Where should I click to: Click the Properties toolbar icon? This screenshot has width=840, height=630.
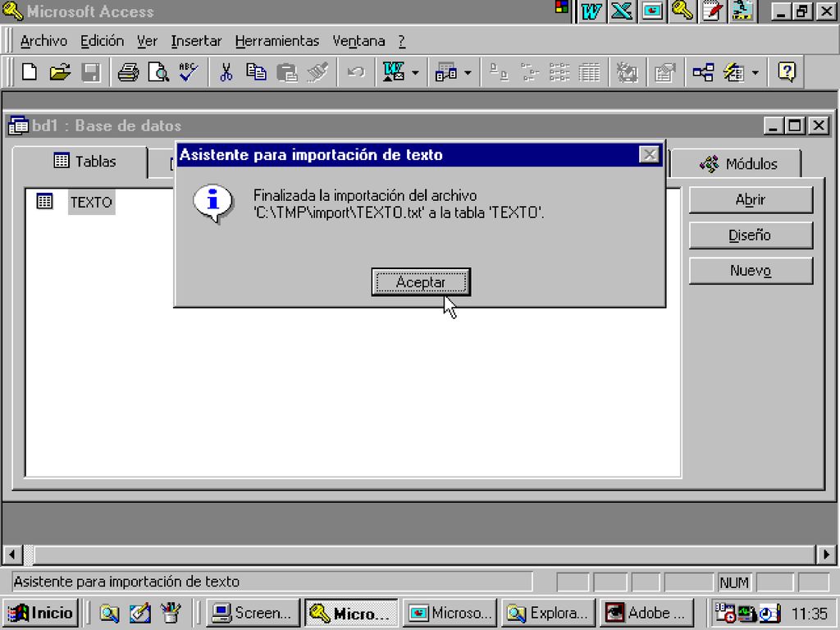[x=664, y=72]
